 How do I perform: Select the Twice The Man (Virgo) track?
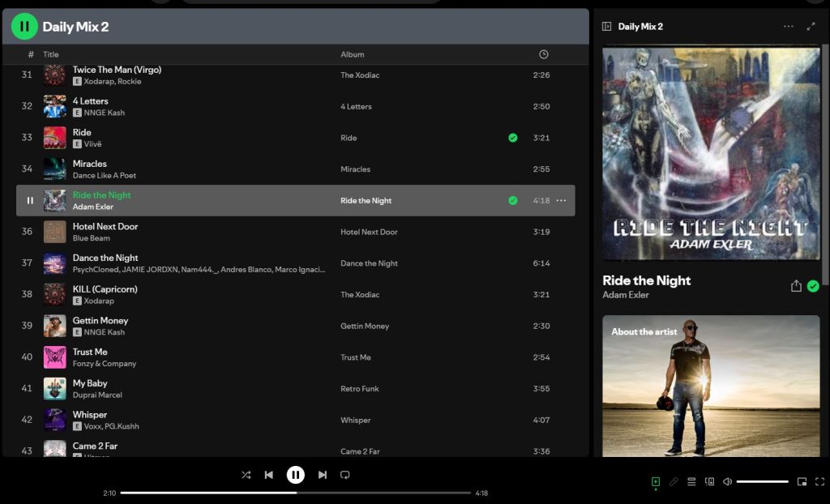[117, 70]
